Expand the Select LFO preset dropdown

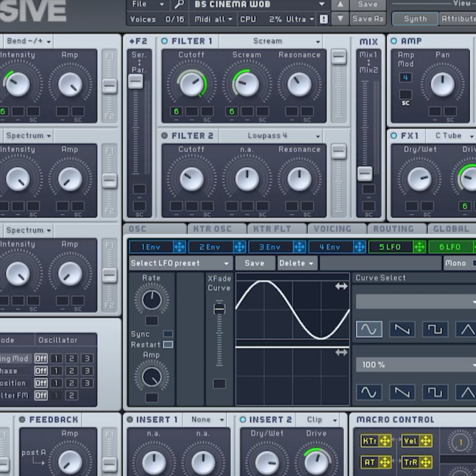point(180,263)
